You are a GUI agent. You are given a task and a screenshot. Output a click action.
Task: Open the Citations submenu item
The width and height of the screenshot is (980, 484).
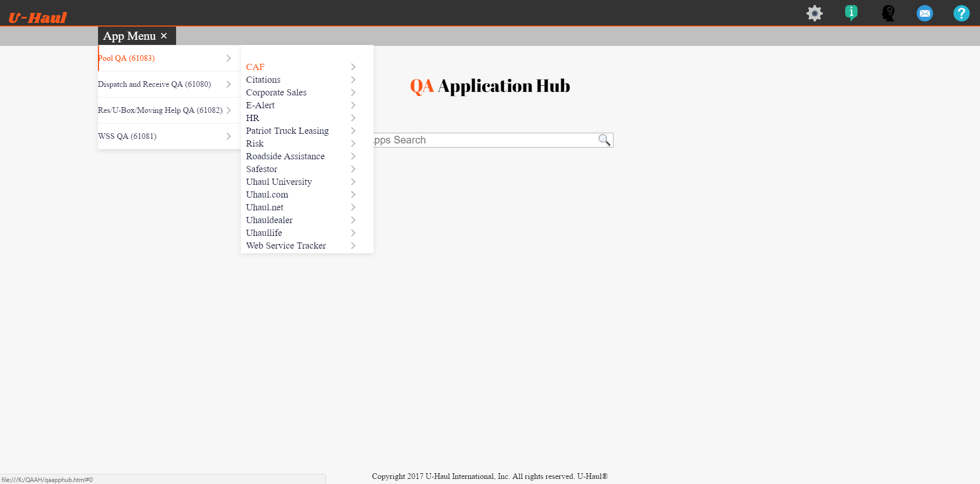(263, 80)
